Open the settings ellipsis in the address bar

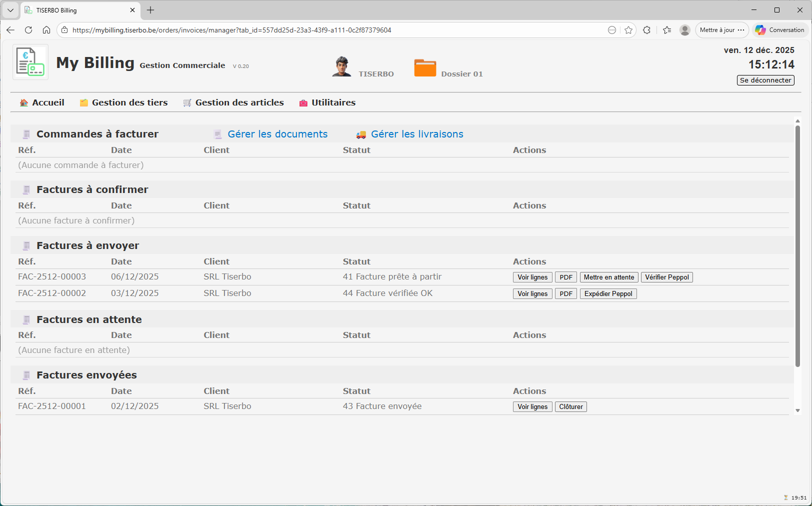[x=612, y=30]
